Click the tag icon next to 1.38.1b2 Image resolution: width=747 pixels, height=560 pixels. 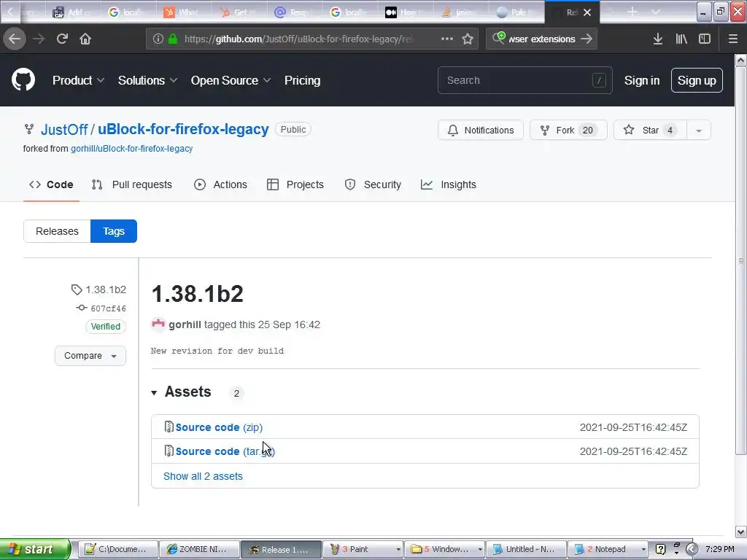76,289
